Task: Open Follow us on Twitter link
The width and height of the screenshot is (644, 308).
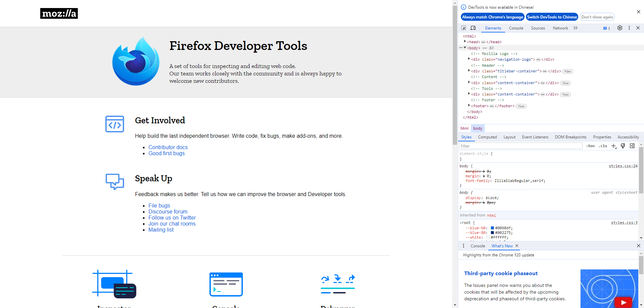Action: 172,218
